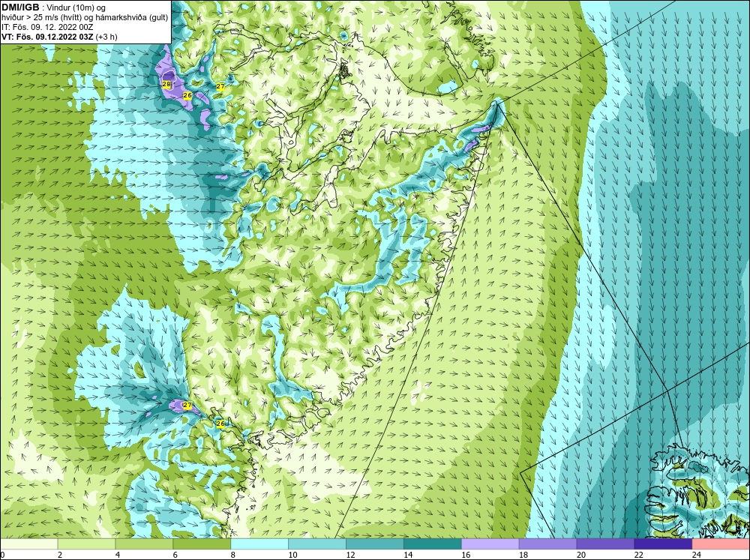Image resolution: width=750 pixels, height=560 pixels.
Task: Select the light cyan 8–10 m/s legend swatch
Action: [259, 544]
